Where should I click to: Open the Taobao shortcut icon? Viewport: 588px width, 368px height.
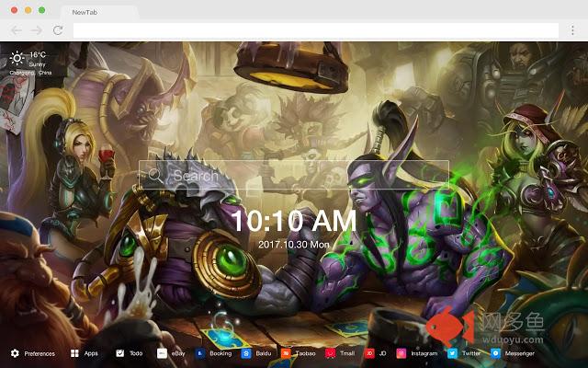(286, 353)
